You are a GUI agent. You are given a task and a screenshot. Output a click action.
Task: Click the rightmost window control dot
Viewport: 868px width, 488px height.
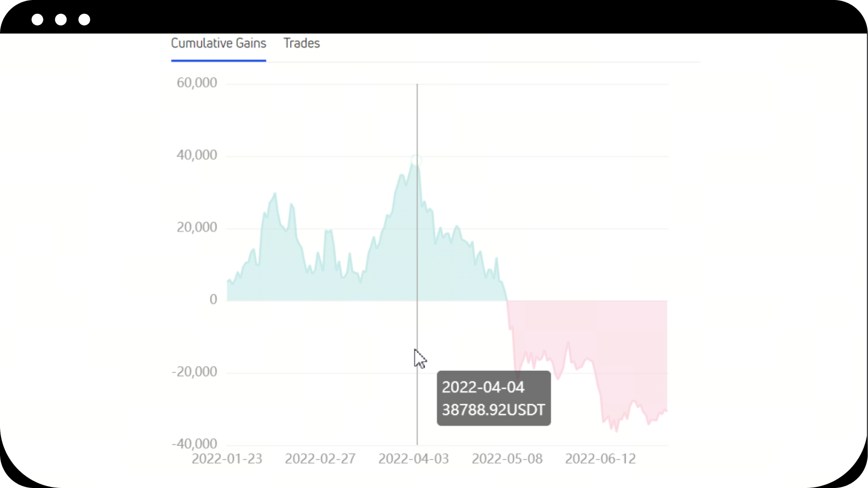[x=84, y=20]
